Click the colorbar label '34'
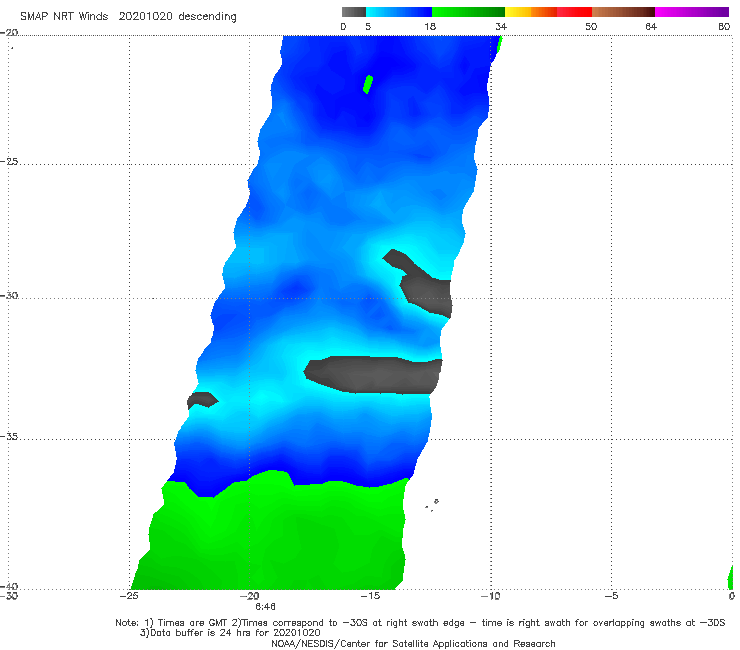The width and height of the screenshot is (740, 650). pos(501,26)
